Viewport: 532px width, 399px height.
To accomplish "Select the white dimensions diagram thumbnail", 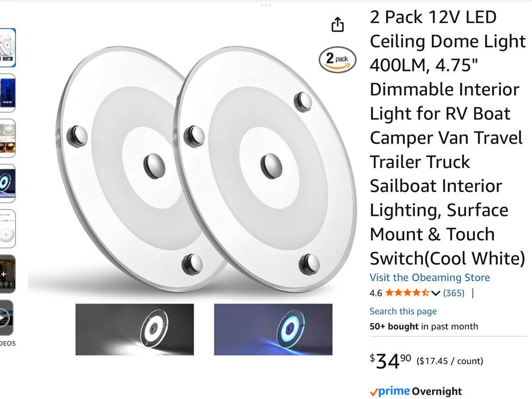I will click(x=8, y=228).
